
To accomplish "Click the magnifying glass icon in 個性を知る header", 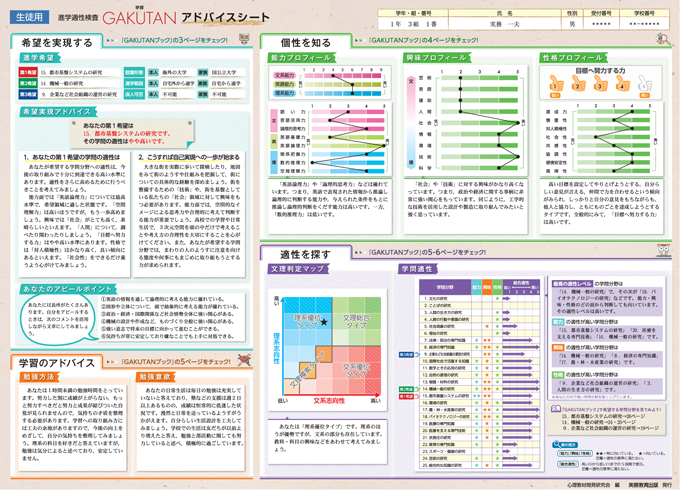I will pyautogui.click(x=663, y=39).
